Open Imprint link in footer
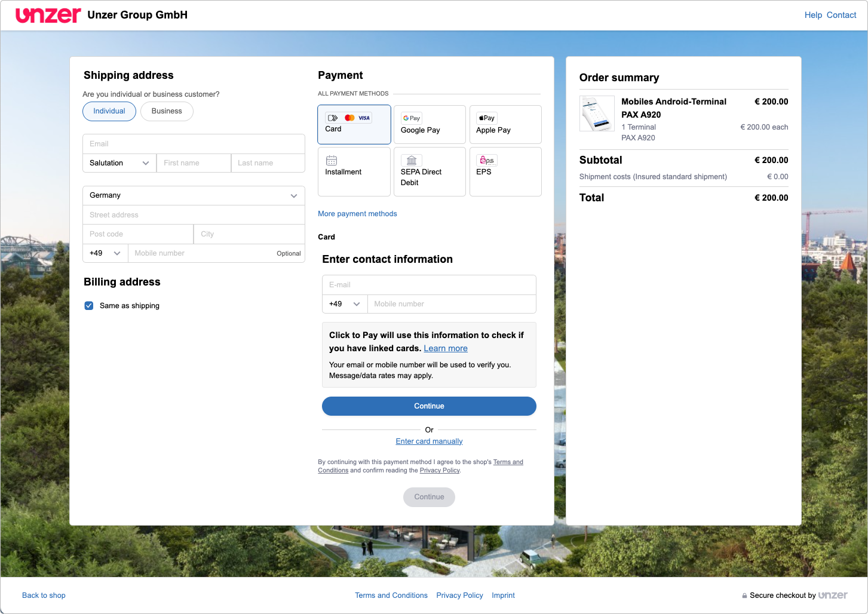 (x=503, y=595)
